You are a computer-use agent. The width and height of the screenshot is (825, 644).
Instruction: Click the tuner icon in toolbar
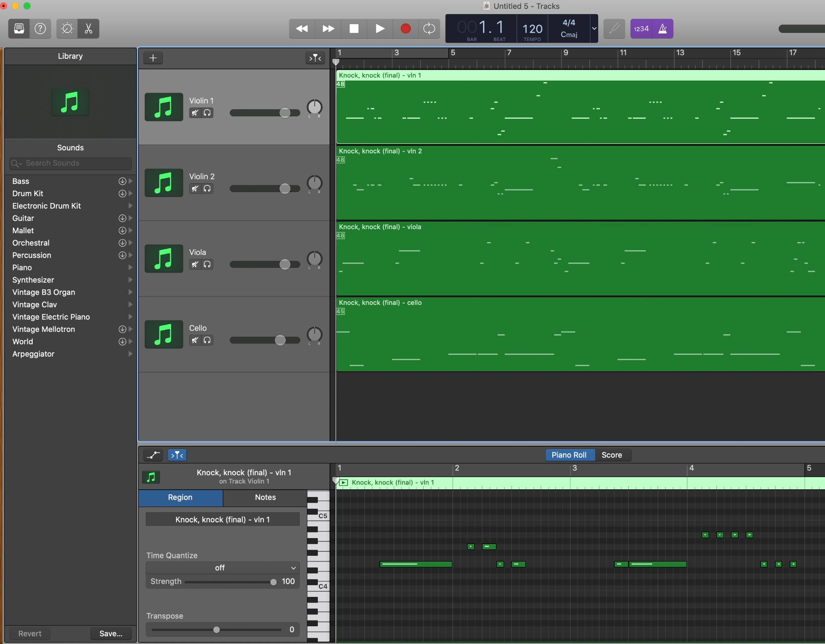pyautogui.click(x=614, y=29)
